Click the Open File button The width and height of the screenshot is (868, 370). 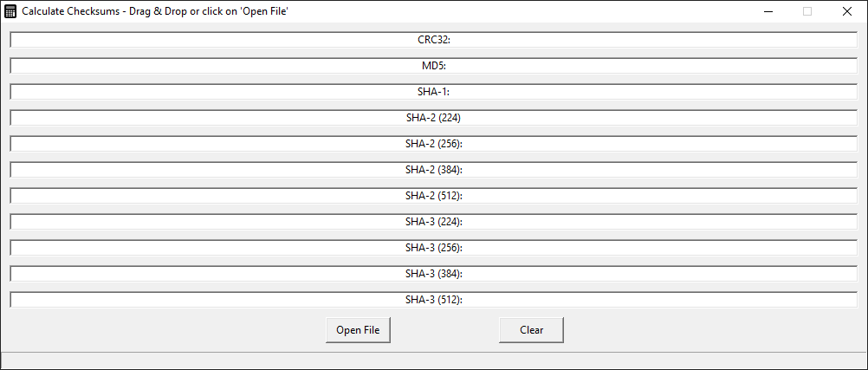coord(359,329)
